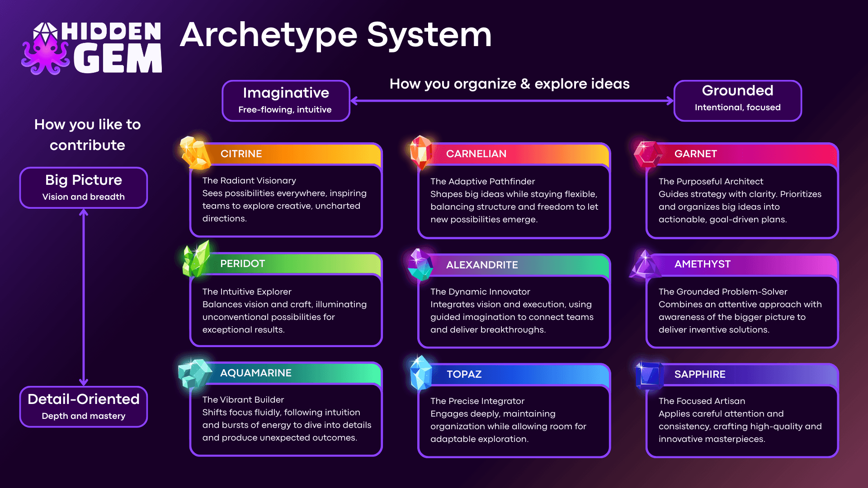Click the orange Carnelian gradient header
868x488 pixels.
click(520, 154)
